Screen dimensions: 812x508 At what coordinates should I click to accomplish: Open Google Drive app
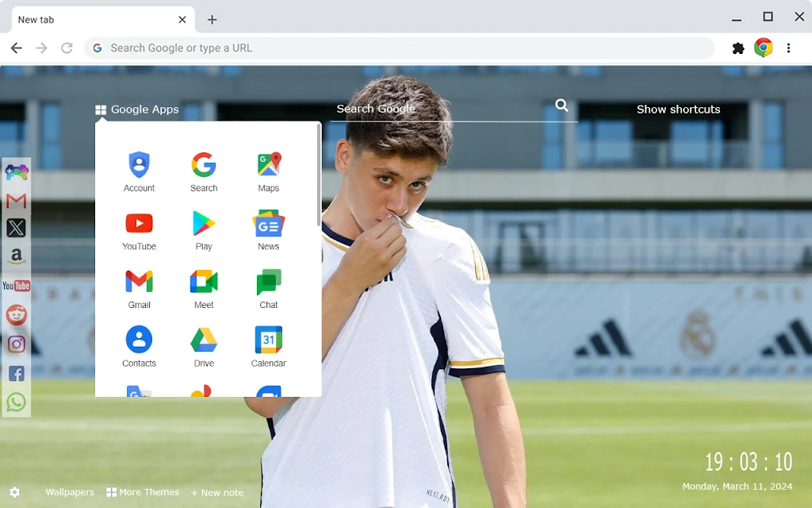point(204,348)
